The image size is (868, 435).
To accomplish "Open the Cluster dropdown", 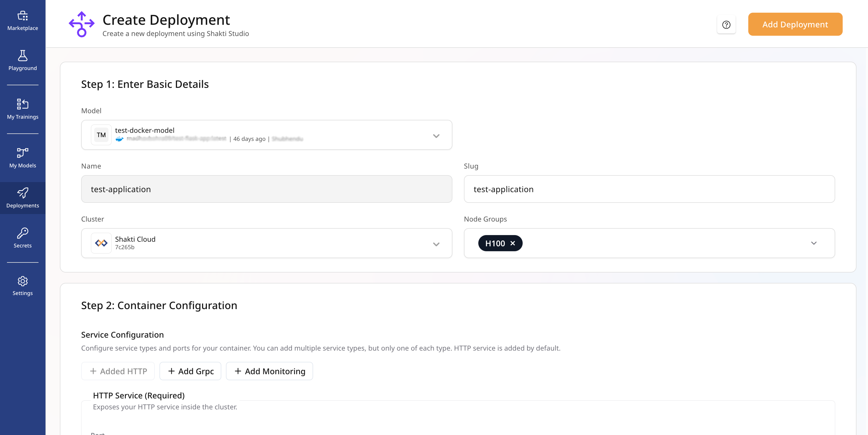I will [x=436, y=243].
